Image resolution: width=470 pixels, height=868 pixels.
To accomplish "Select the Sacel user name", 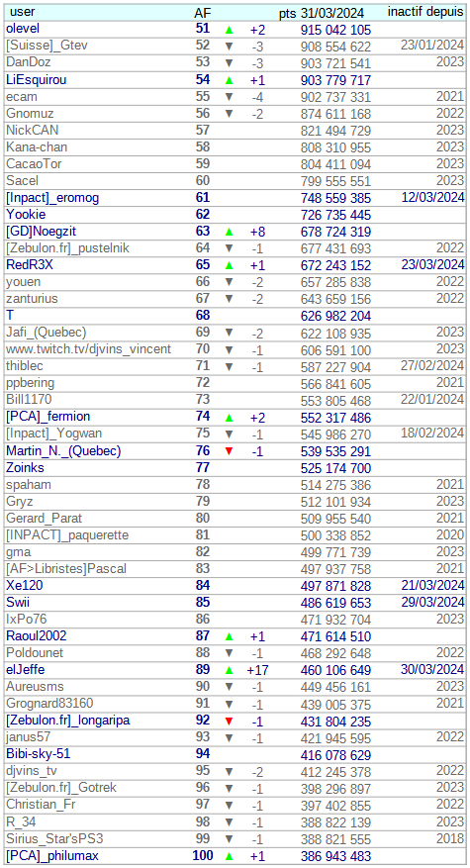I will click(x=22, y=181).
